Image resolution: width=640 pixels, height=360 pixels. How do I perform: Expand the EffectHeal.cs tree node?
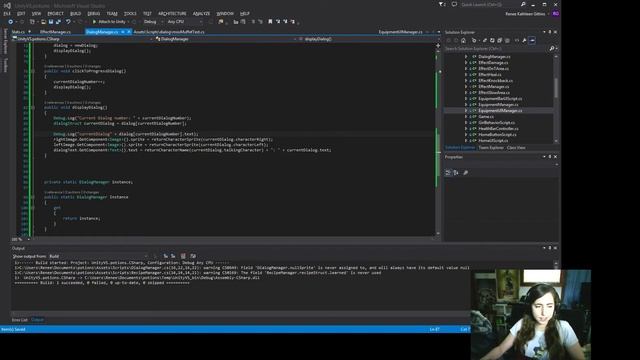click(466, 75)
